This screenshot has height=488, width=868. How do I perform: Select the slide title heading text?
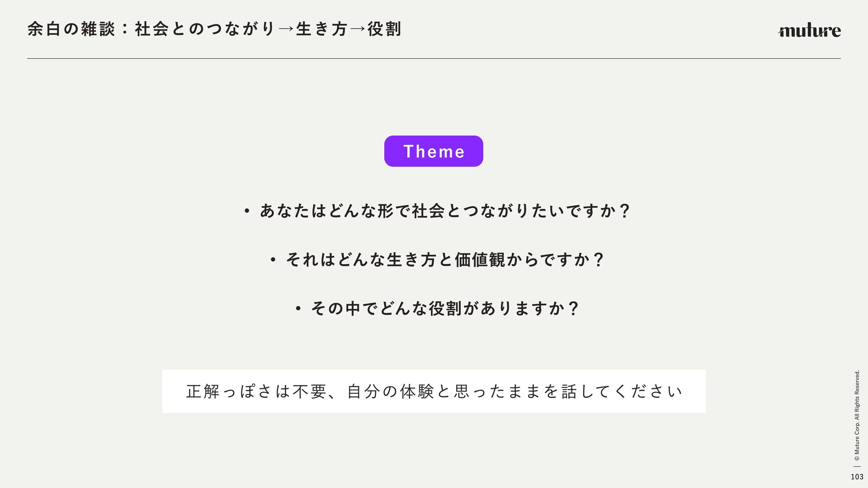214,29
